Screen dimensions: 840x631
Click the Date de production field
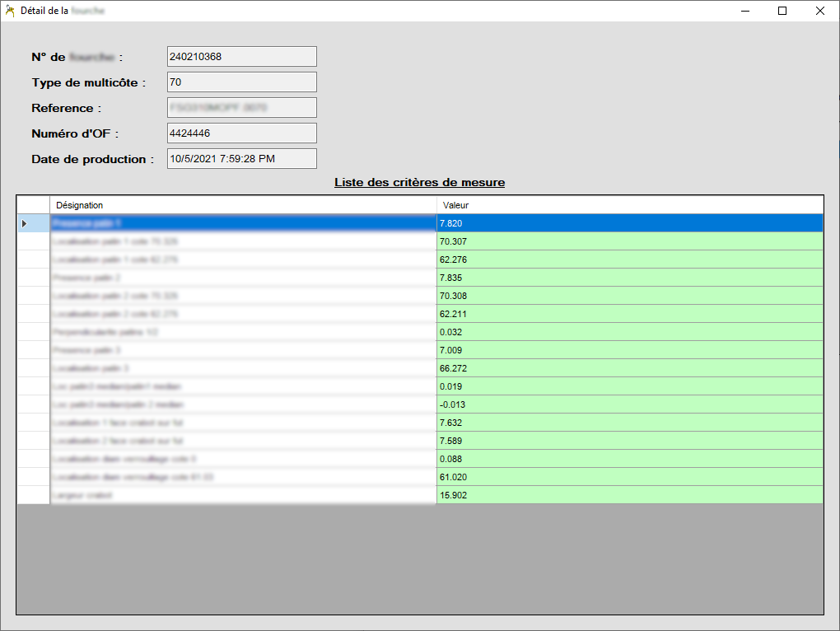coord(241,159)
